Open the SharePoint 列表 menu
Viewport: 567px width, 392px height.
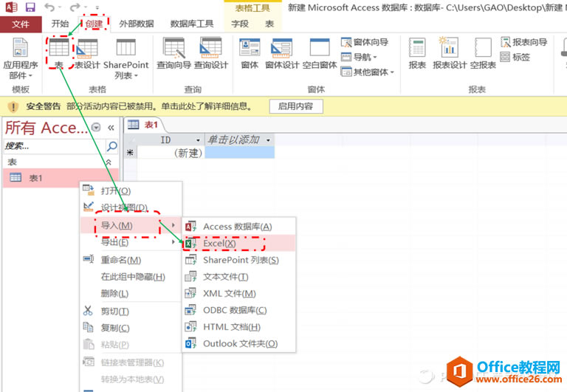point(126,58)
